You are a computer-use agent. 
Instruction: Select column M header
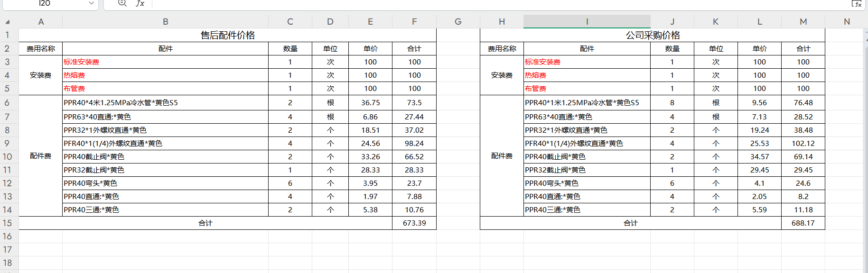point(803,22)
